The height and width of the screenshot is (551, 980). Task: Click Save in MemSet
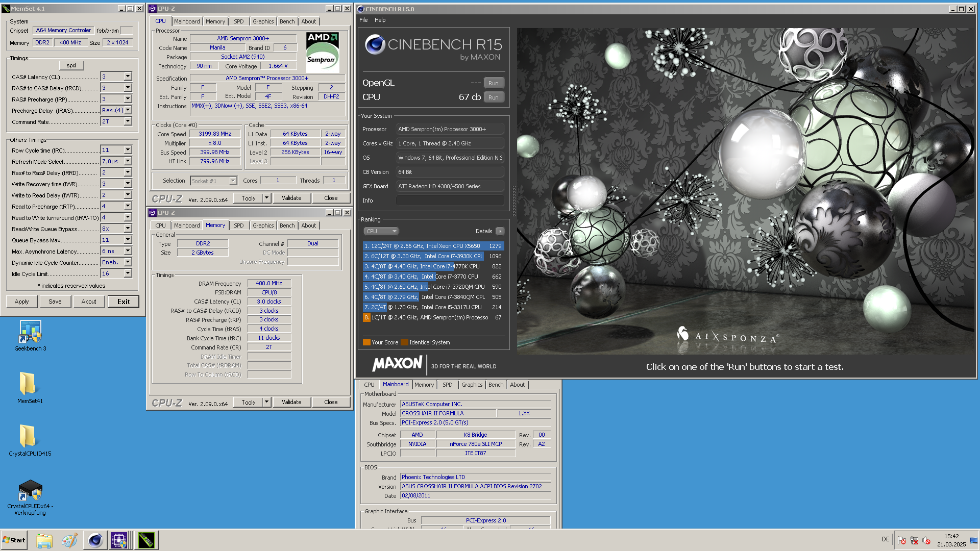55,302
